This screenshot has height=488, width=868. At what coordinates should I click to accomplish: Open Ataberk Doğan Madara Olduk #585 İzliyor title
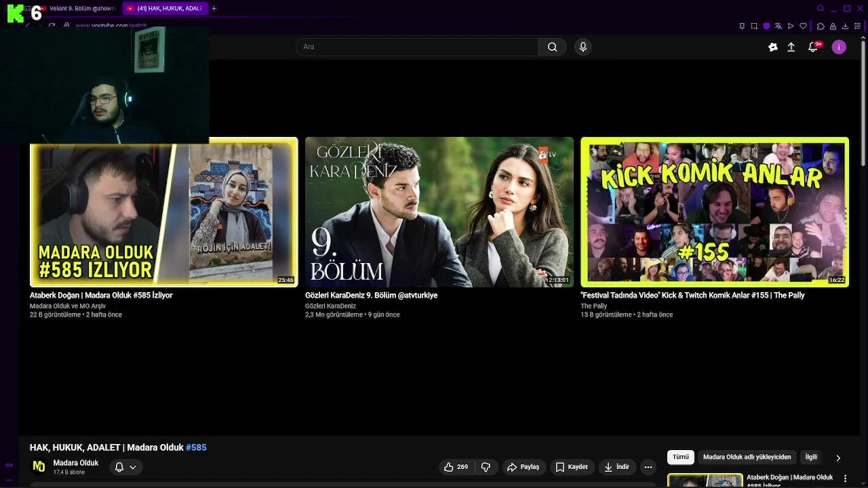pos(101,296)
